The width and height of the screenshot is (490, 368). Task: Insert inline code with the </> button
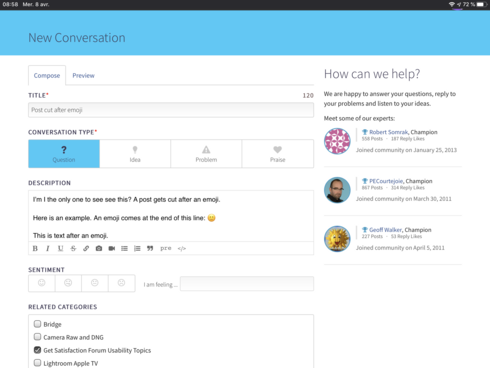[x=182, y=248]
